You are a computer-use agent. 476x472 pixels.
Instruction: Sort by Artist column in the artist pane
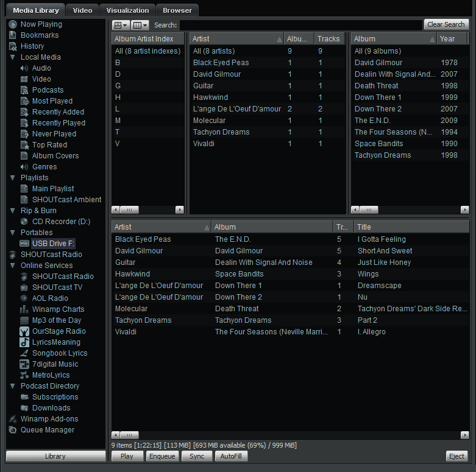(x=236, y=39)
